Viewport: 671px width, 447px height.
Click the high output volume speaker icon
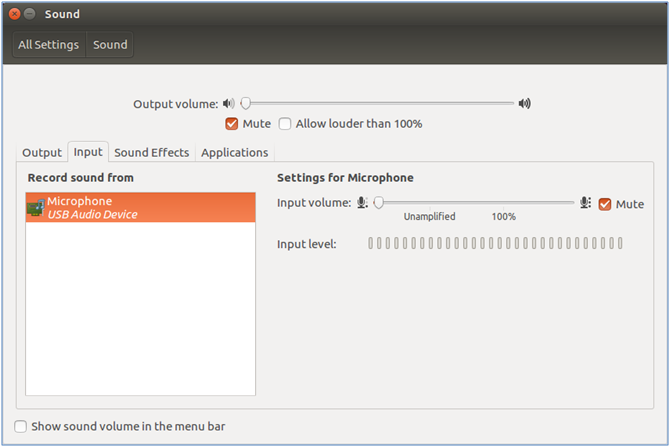(525, 103)
